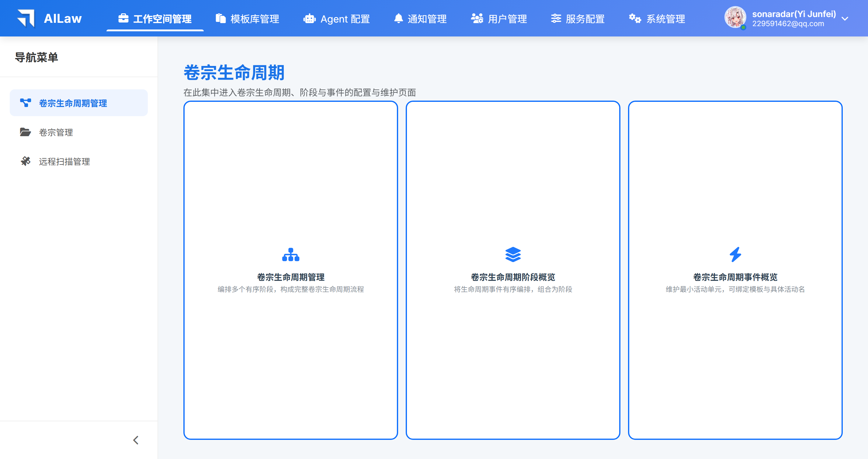Click the gears icon for 系统管理
The image size is (868, 459).
(635, 18)
